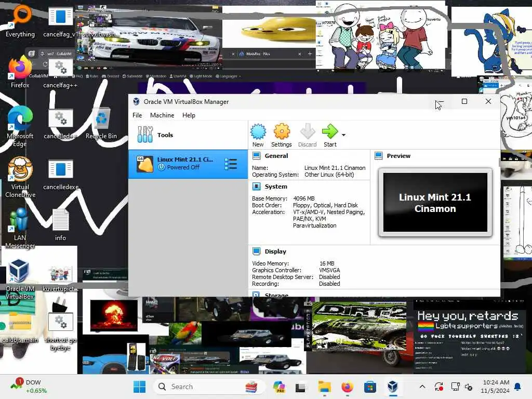
Task: Click the Preview section header
Action: pos(398,156)
